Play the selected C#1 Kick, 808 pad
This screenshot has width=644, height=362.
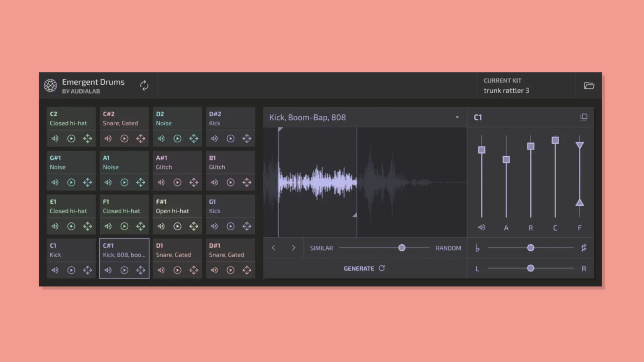click(125, 270)
